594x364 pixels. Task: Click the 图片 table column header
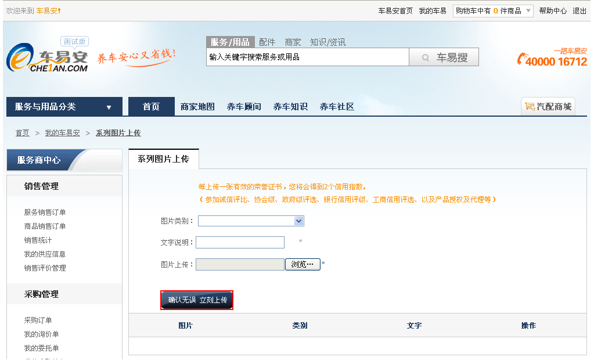[x=186, y=325]
